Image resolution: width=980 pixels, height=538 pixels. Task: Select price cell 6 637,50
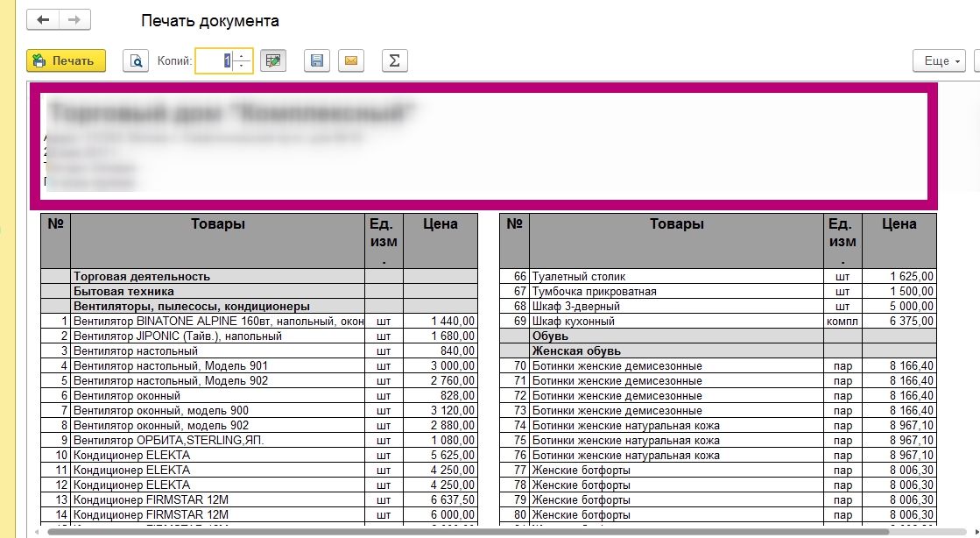[x=440, y=499]
